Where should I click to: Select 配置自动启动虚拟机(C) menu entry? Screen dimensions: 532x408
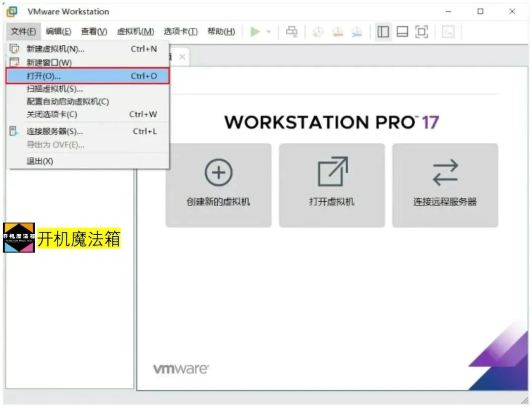[x=88, y=102]
